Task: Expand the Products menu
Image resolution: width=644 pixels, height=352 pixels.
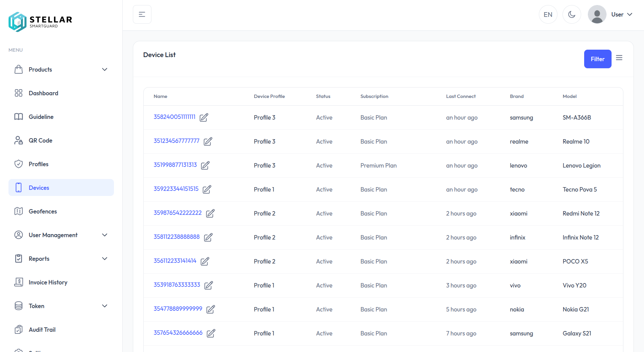Action: (x=105, y=69)
